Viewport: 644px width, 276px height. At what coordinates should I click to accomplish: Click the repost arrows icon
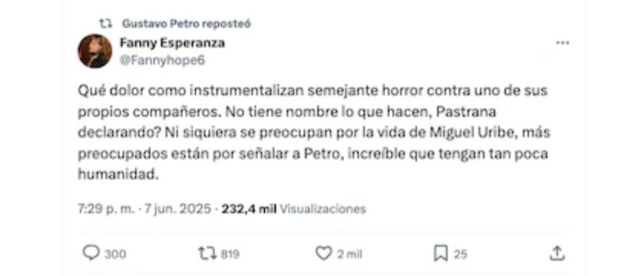[208, 253]
